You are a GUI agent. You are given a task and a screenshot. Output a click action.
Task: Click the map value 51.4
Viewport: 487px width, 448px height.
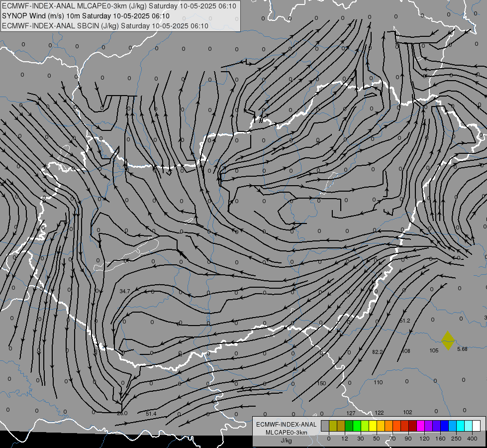click(151, 414)
